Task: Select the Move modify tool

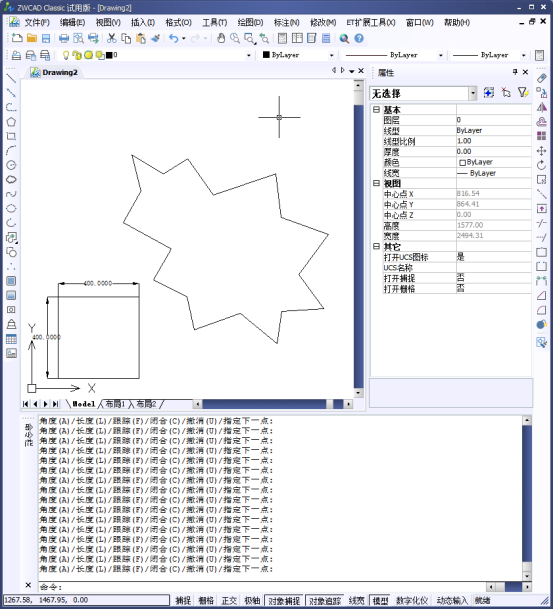Action: [x=542, y=151]
